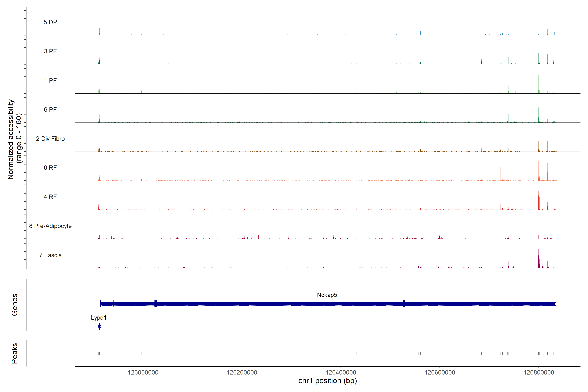
Task: Click the Lypd1 gene label
Action: (x=98, y=318)
